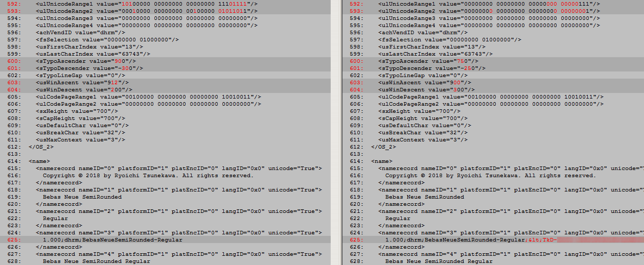
Task: Select line 619 "Bebas Neue SemiRounded" left pane
Action: 82,197
